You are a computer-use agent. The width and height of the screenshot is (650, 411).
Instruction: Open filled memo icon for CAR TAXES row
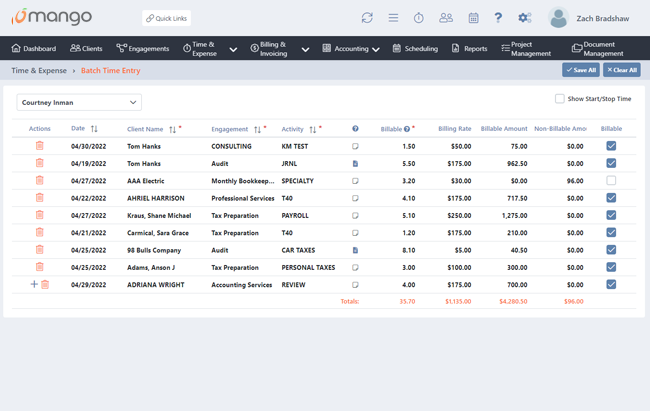(x=355, y=250)
